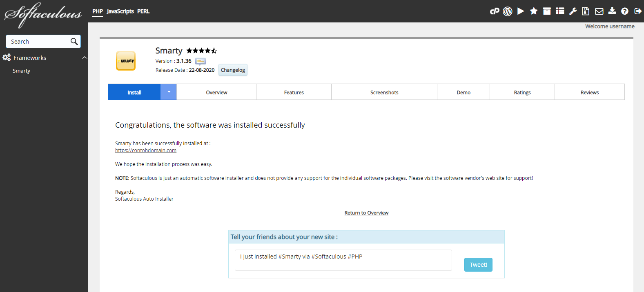Screen dimensions: 644x292
Task: Switch to the Ratings tab
Action: (x=522, y=92)
